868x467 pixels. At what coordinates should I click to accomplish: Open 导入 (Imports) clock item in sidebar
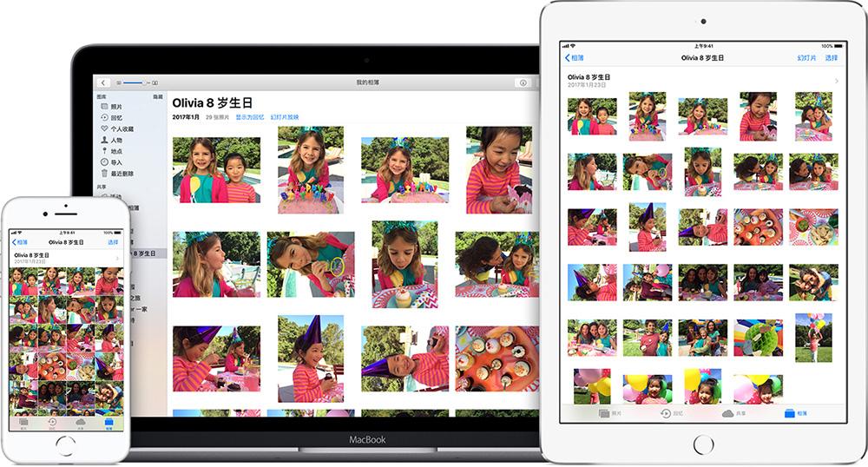point(111,162)
